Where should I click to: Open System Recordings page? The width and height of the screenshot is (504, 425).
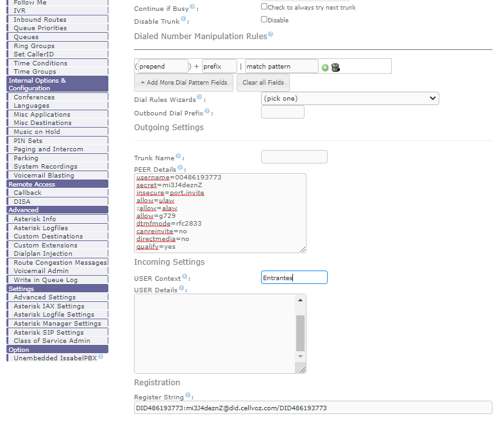[x=46, y=167]
